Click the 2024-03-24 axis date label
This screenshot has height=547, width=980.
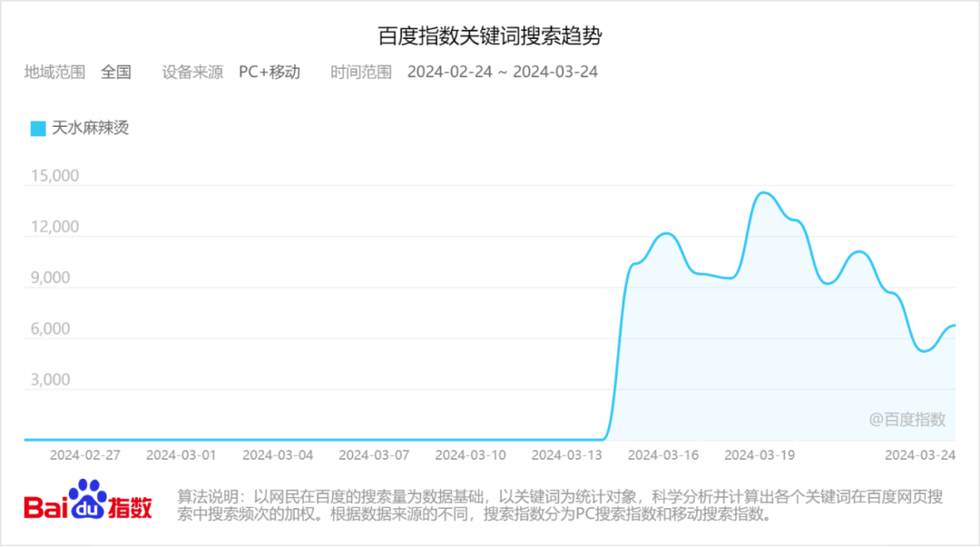pos(920,455)
